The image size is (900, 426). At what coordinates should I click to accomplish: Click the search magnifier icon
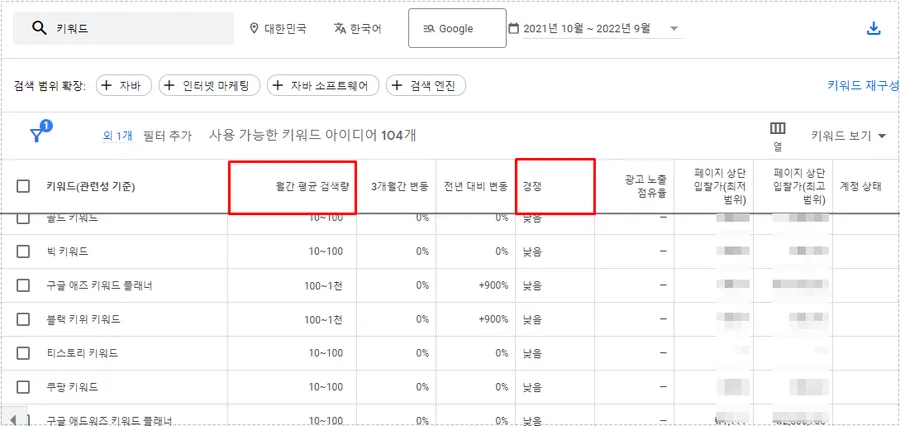click(x=40, y=28)
